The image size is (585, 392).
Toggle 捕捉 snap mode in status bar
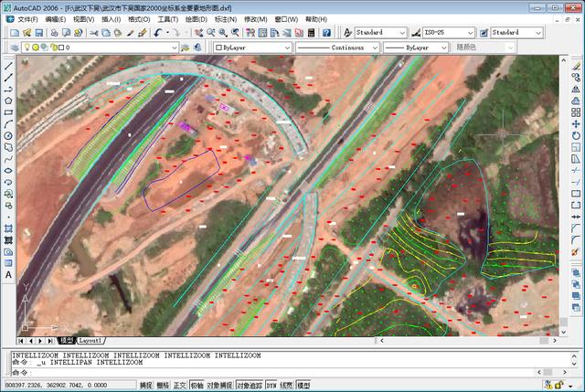(146, 385)
